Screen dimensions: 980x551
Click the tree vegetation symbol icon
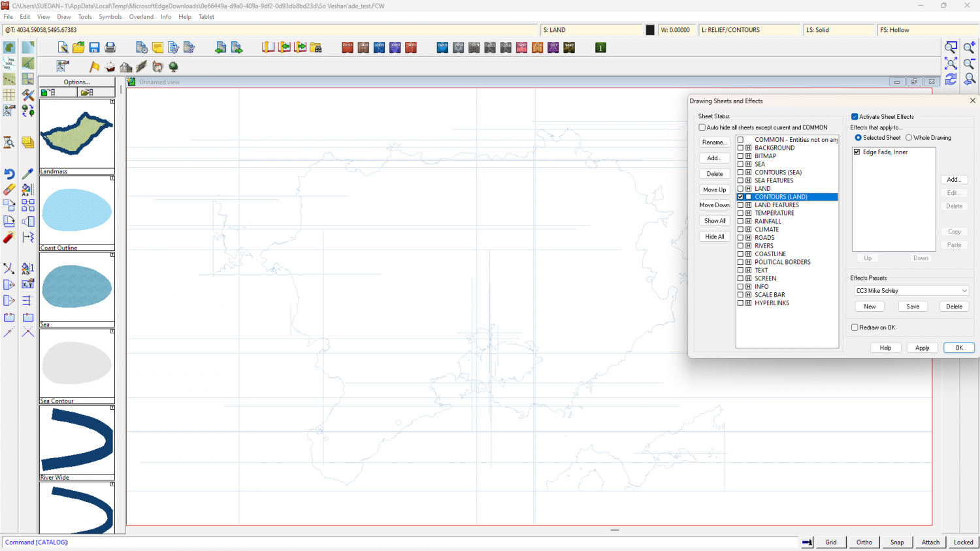point(173,66)
